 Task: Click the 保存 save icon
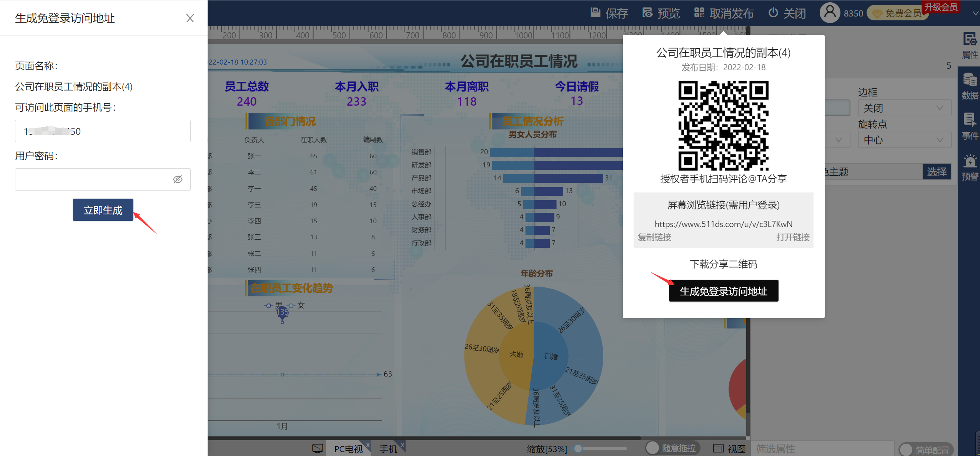[x=595, y=13]
